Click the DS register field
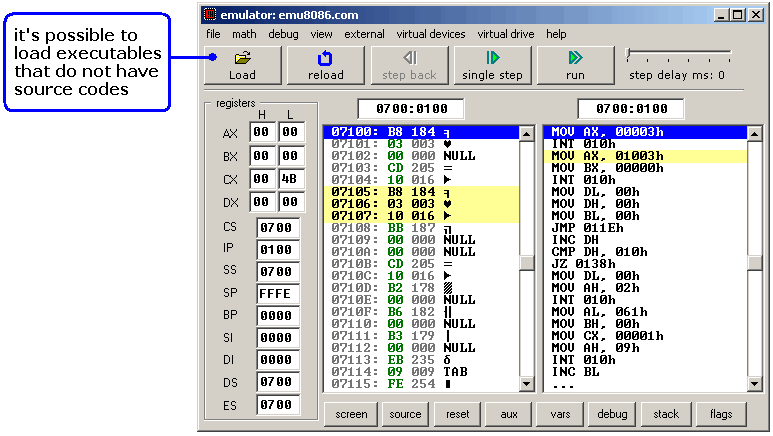The height and width of the screenshot is (436, 773). [x=278, y=382]
